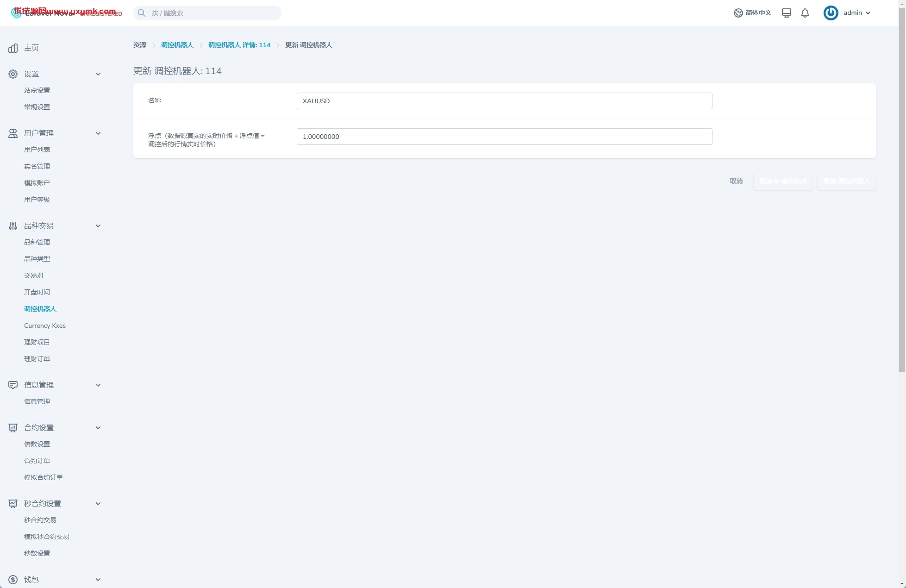
Task: Collapse the 合约设置 section chevron
Action: click(98, 428)
